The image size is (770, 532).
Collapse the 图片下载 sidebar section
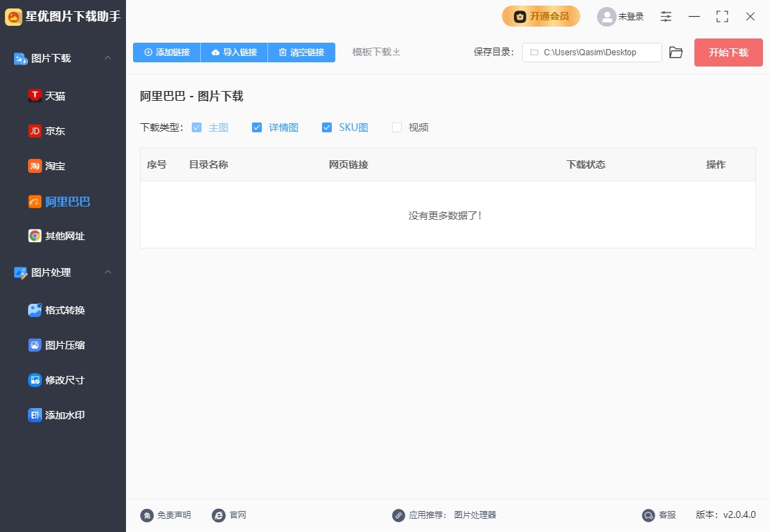click(108, 58)
